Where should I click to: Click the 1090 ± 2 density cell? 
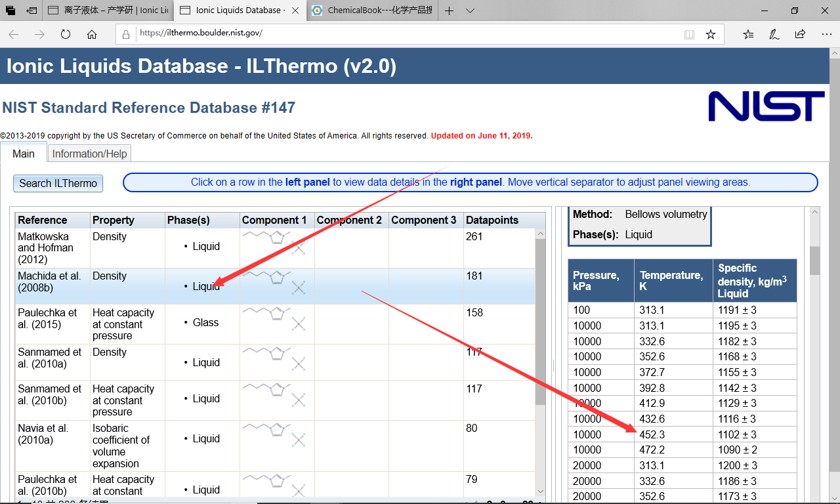[x=755, y=450]
